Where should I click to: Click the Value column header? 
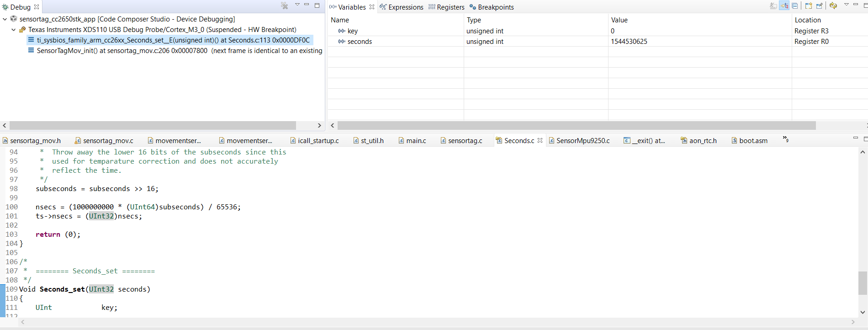(700, 20)
